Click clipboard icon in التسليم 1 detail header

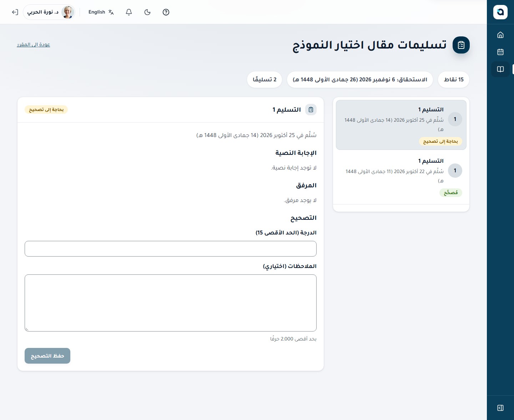[x=311, y=110]
